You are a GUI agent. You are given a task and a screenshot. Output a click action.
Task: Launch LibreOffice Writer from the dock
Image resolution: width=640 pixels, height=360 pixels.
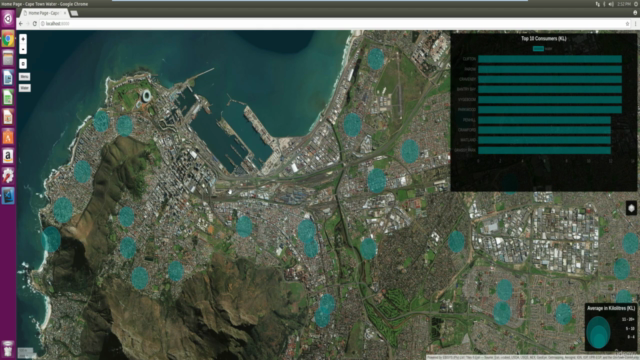pos(8,78)
